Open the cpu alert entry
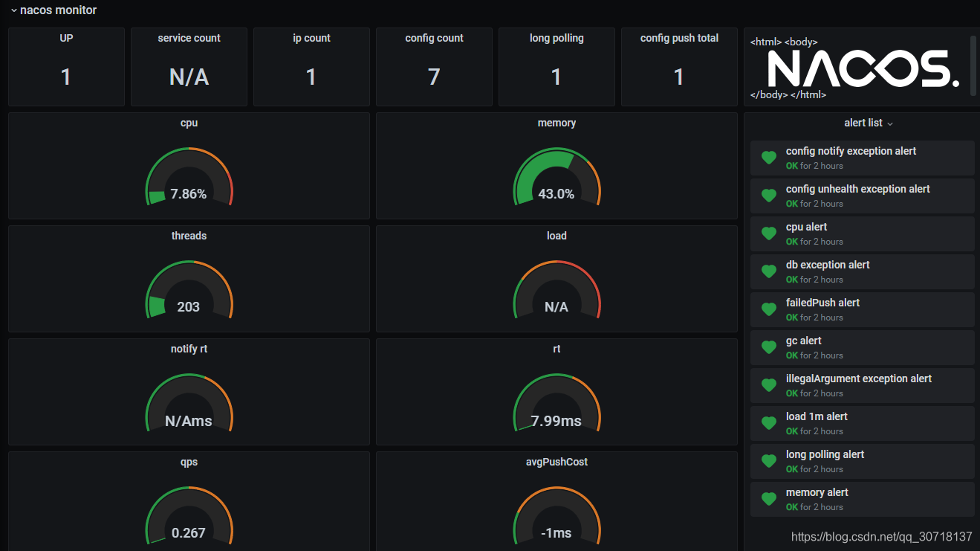Image resolution: width=980 pixels, height=551 pixels. point(862,233)
